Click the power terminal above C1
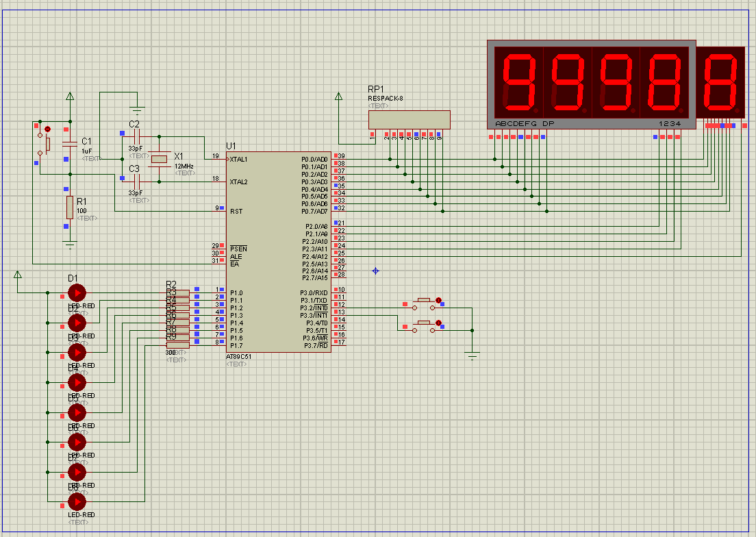The width and height of the screenshot is (756, 537). [x=70, y=97]
